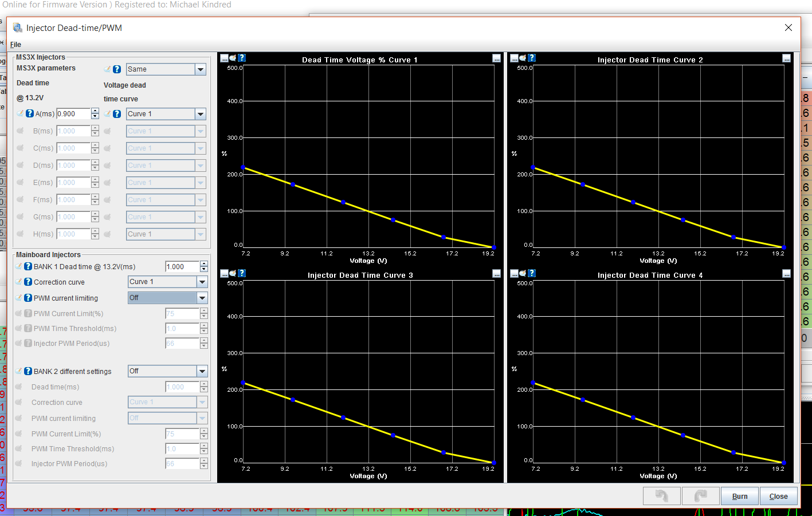Open help for BANK 2 different settings

28,371
